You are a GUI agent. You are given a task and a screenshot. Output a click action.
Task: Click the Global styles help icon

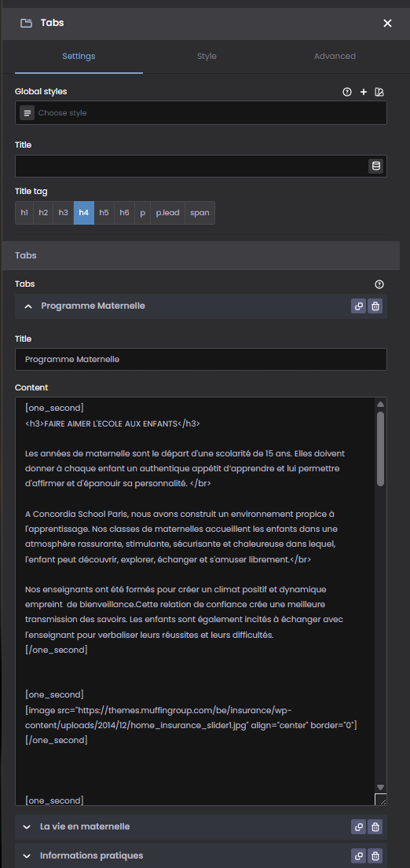(347, 92)
